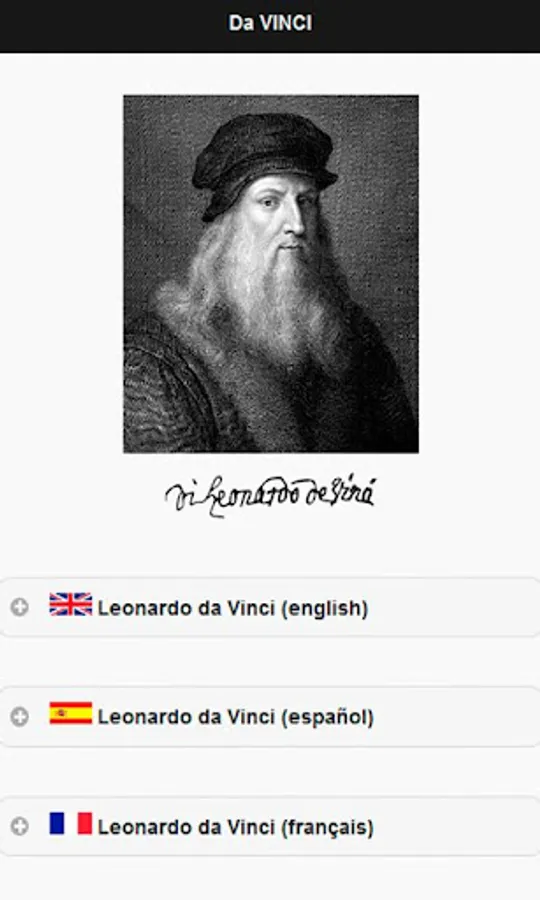Click the right end of english row
This screenshot has width=540, height=900.
[x=516, y=607]
